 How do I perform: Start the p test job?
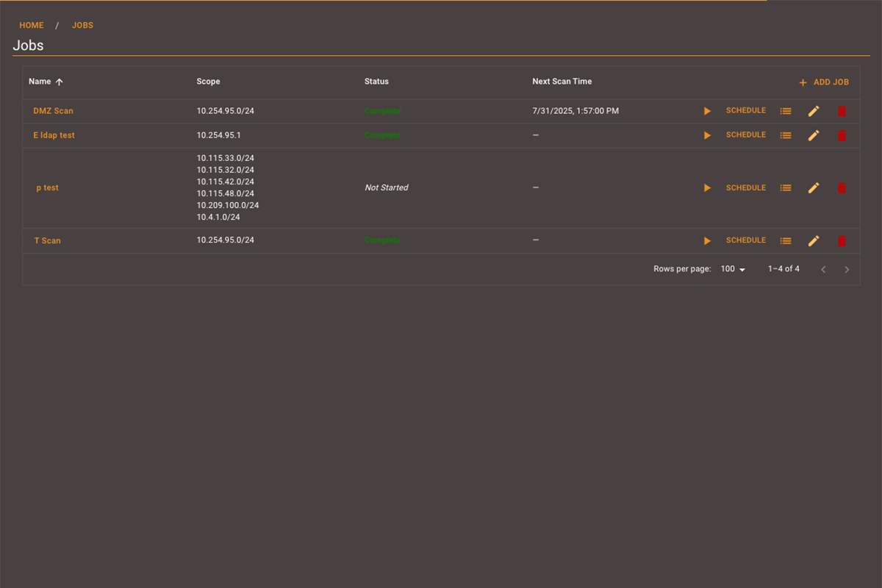(x=707, y=188)
